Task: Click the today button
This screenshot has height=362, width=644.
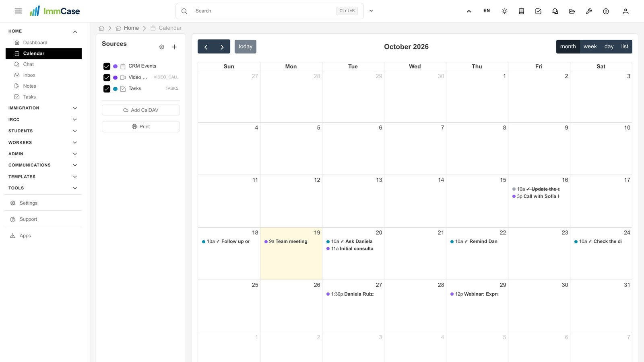Action: 246,47
